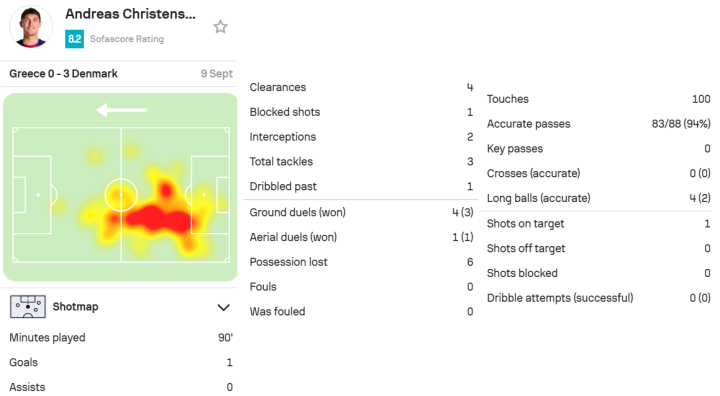The image size is (720, 396).
Task: Click the Andreas Christensen player photo
Action: (x=31, y=27)
